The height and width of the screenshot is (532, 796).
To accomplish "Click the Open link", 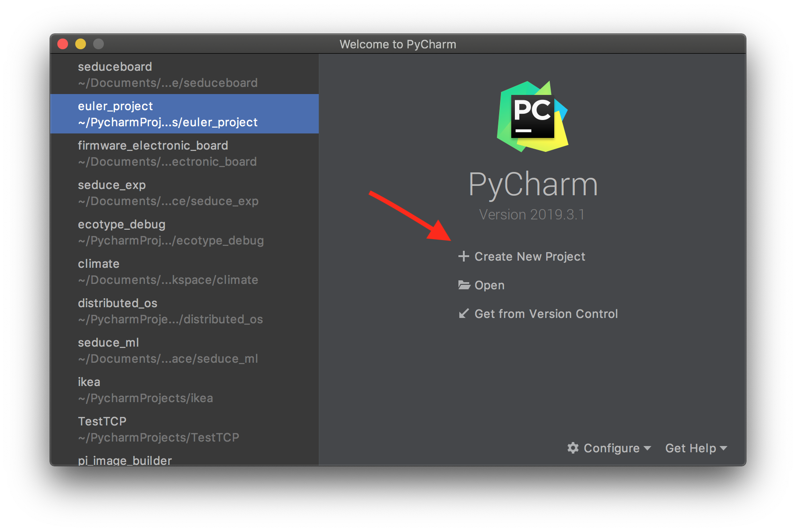I will (x=489, y=285).
